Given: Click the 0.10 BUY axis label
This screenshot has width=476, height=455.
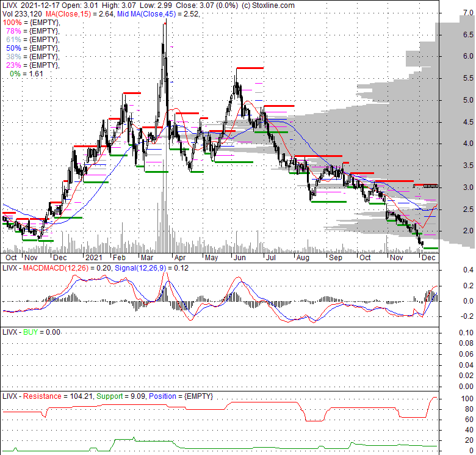Looking at the screenshot, I should click(466, 333).
